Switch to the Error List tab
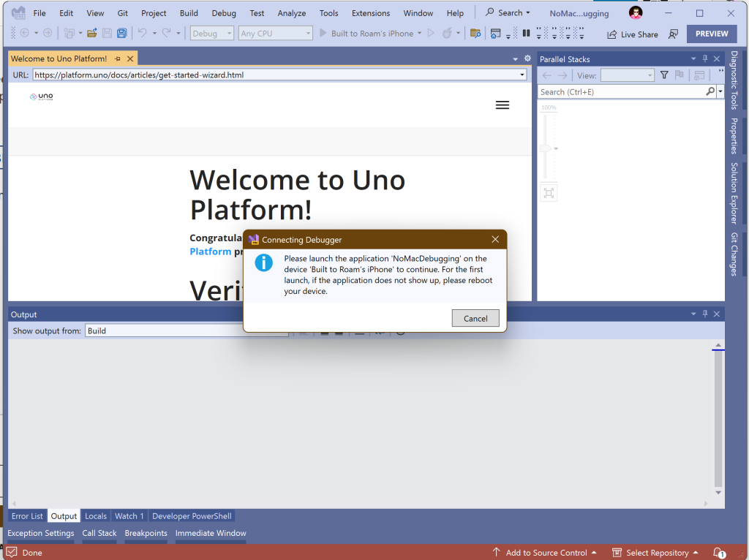The width and height of the screenshot is (749, 560). click(27, 515)
